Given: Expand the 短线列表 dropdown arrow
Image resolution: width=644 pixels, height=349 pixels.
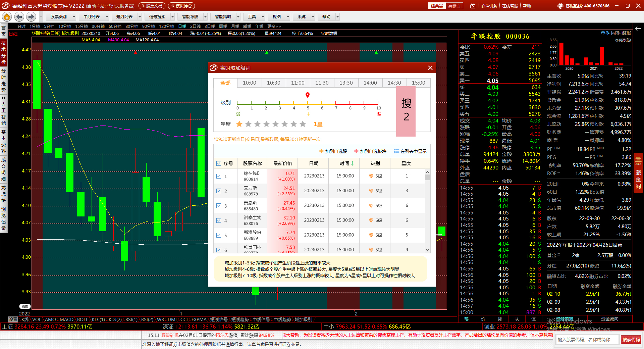Looking at the screenshot, I should point(140,16).
